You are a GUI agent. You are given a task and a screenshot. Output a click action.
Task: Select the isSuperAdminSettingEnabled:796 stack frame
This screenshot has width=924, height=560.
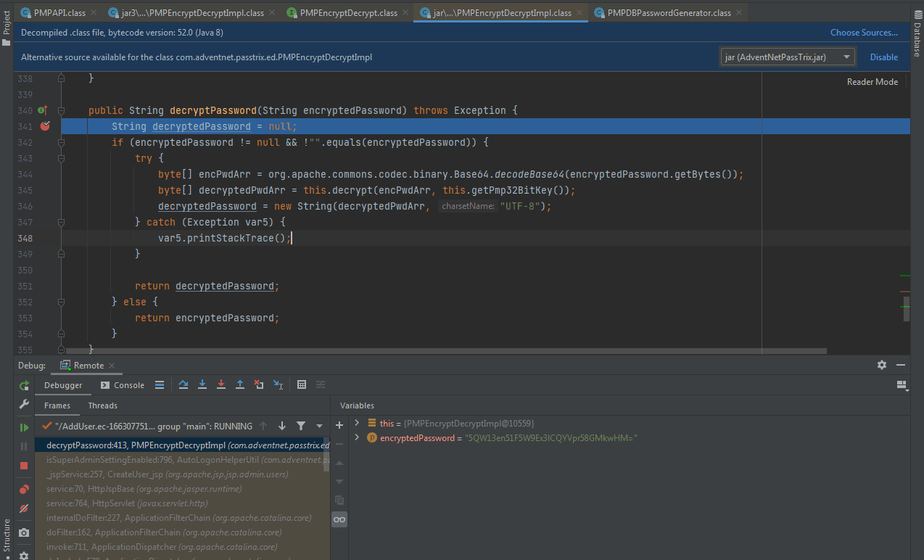[x=181, y=459]
